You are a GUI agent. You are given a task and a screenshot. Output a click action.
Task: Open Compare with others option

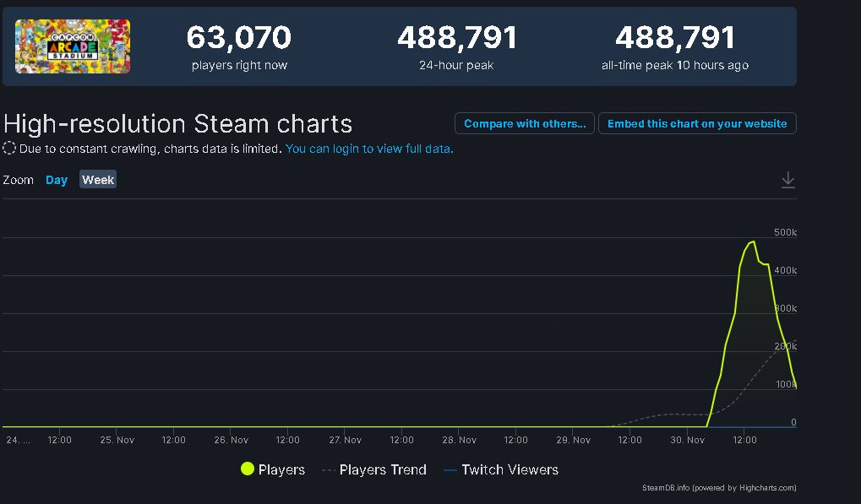524,123
